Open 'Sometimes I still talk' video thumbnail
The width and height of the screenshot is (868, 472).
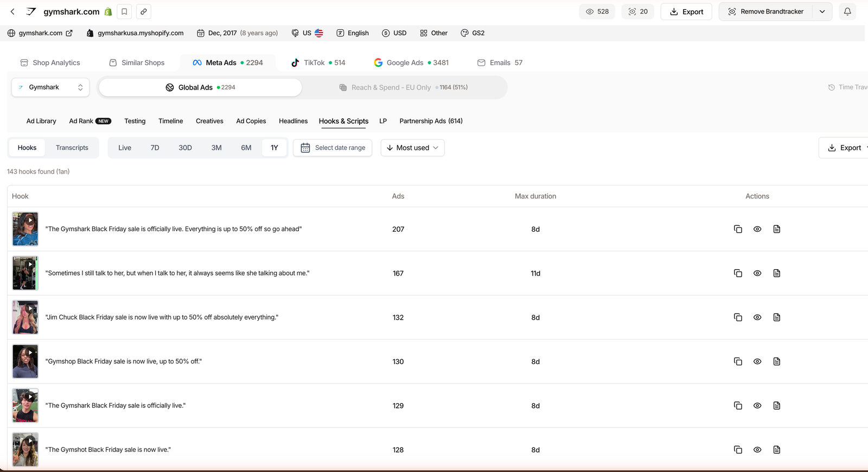(25, 273)
